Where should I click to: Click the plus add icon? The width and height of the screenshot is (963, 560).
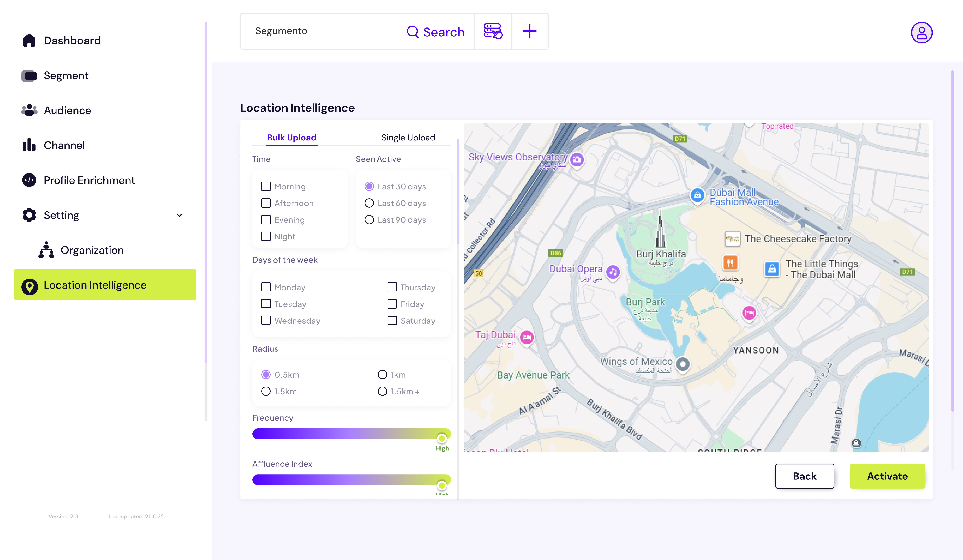[529, 31]
